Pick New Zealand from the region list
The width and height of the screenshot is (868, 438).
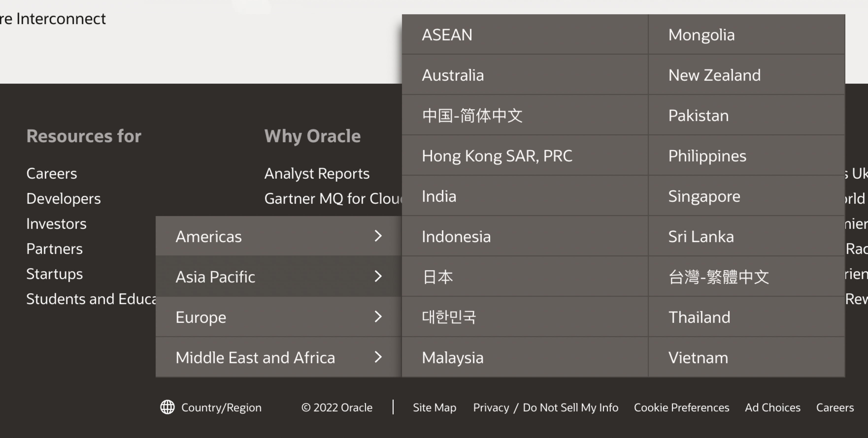coord(714,75)
